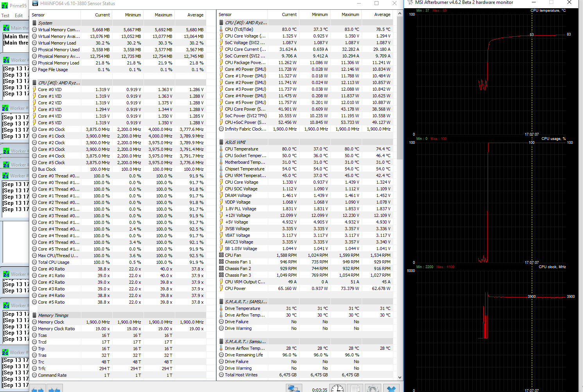Screen dimensions: 583x392
Task: Select the 'Virtual Memory Load' sensor row
Action: (x=118, y=43)
